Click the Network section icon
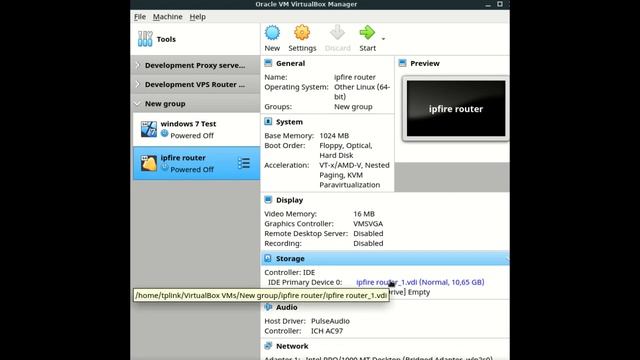The height and width of the screenshot is (360, 640). pos(268,346)
